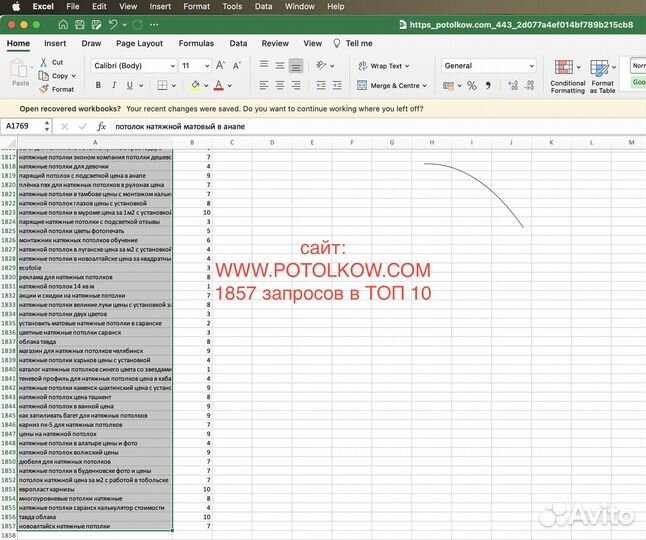646x540 pixels.
Task: Toggle Bold formatting
Action: [96, 86]
